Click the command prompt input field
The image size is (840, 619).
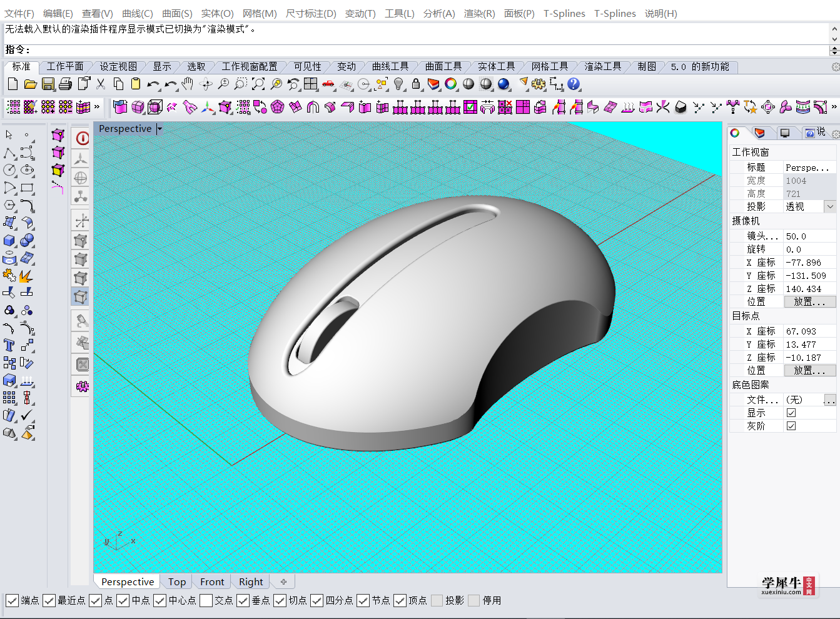416,50
